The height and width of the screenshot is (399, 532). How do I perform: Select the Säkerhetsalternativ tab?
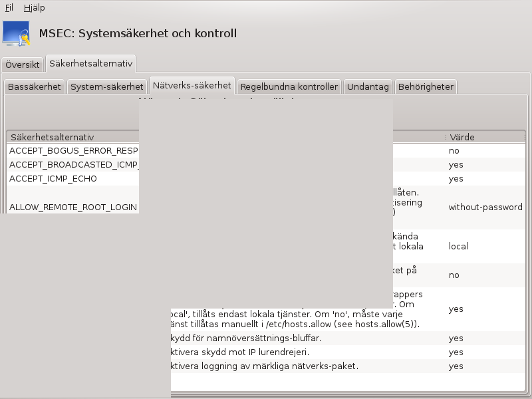(91, 64)
